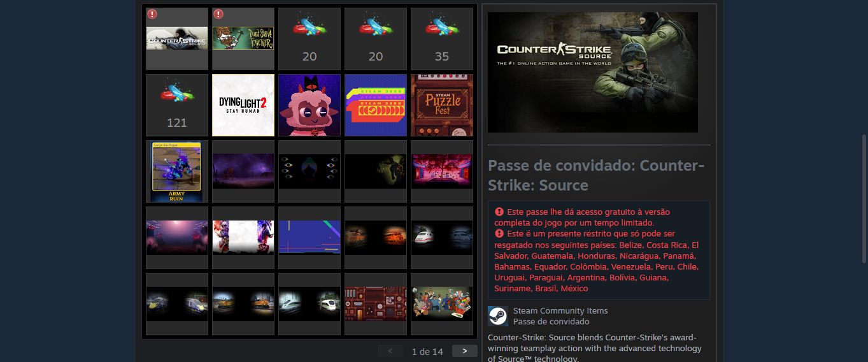Select the purple night landscape background item

coord(243,171)
